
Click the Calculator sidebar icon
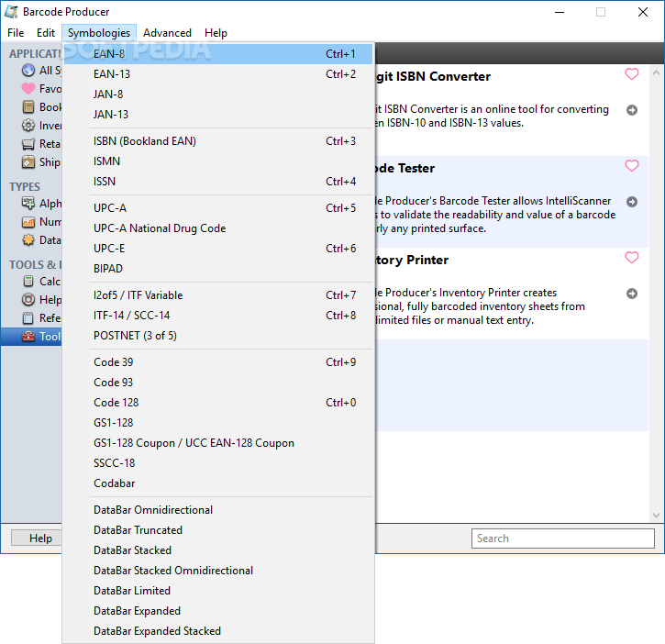tap(28, 282)
